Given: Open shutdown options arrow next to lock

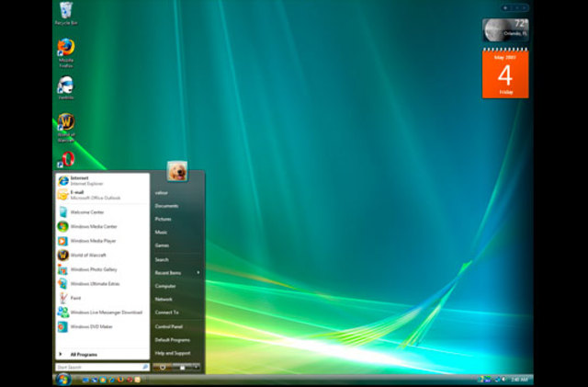Looking at the screenshot, I should 196,367.
